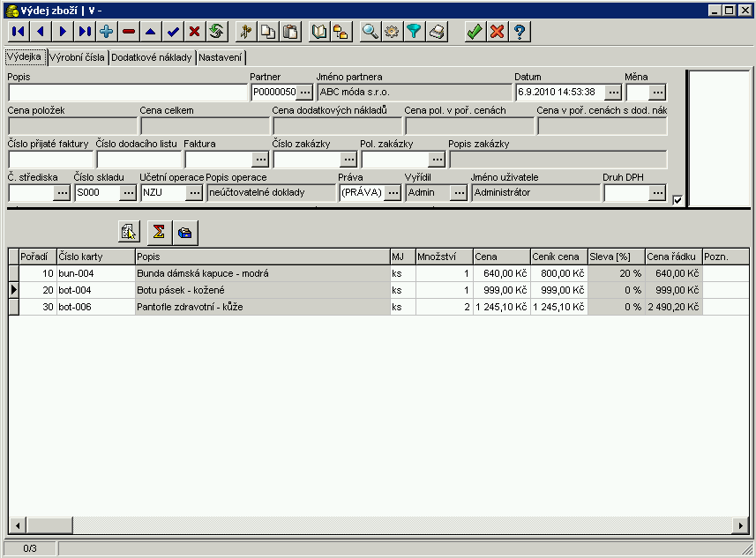Viewport: 756px width, 558px height.
Task: Click the printer icon in toolbar
Action: [x=437, y=32]
